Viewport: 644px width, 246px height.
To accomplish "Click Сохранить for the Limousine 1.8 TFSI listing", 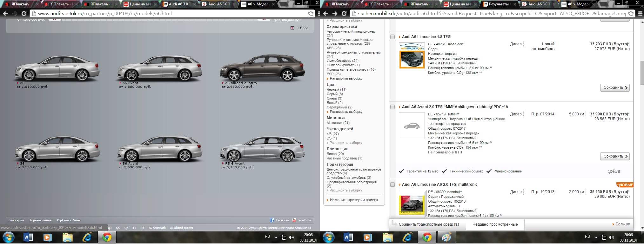I will pos(615,87).
